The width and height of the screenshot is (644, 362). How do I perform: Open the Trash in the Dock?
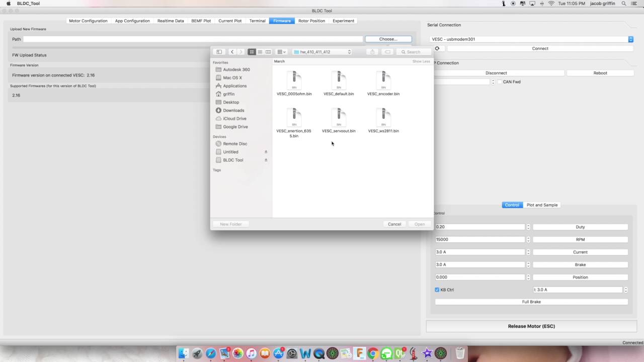tap(460, 353)
